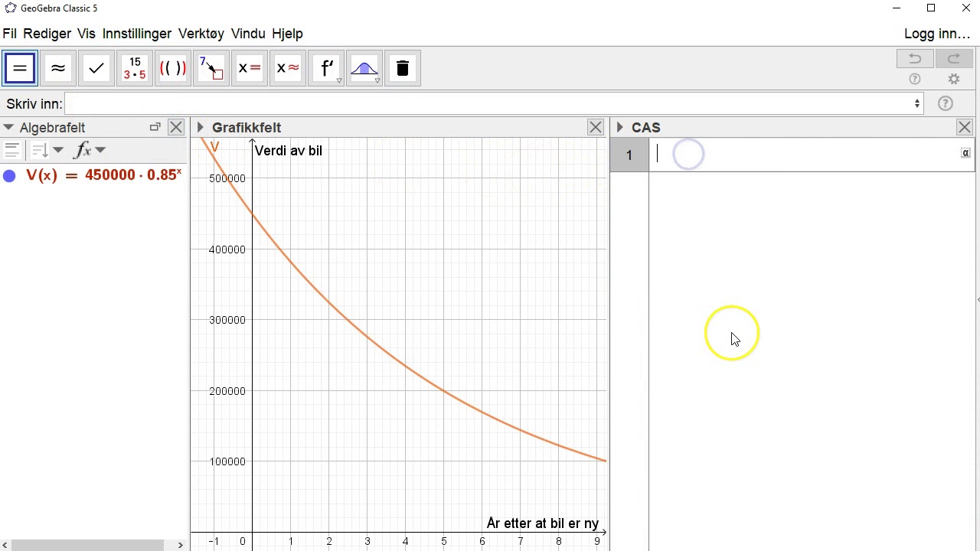Select the Solve (x =) tool
The height and width of the screenshot is (551, 980).
click(x=250, y=69)
